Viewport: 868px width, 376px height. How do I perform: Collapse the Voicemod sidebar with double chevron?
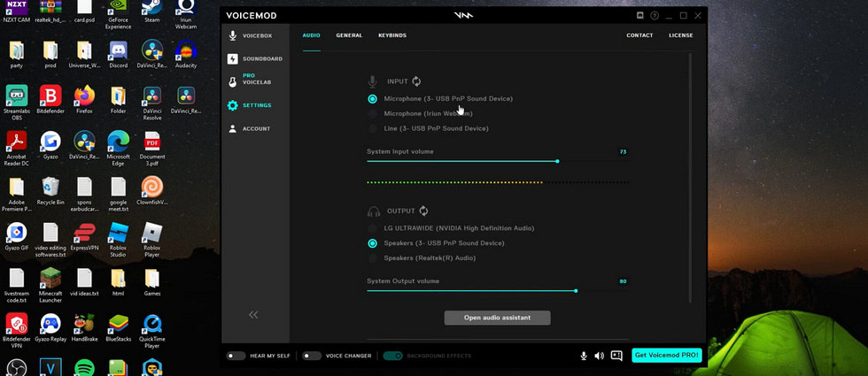(253, 315)
